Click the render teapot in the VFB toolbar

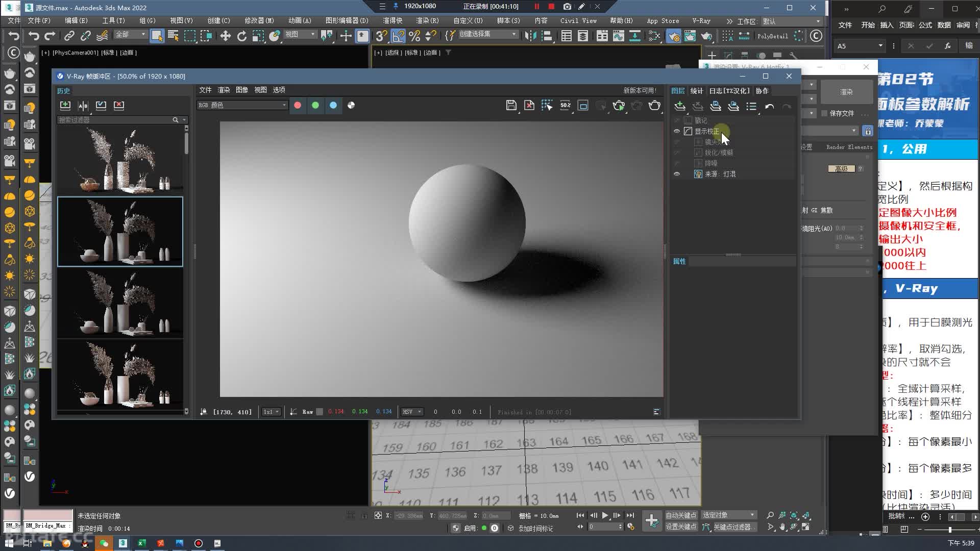point(654,105)
